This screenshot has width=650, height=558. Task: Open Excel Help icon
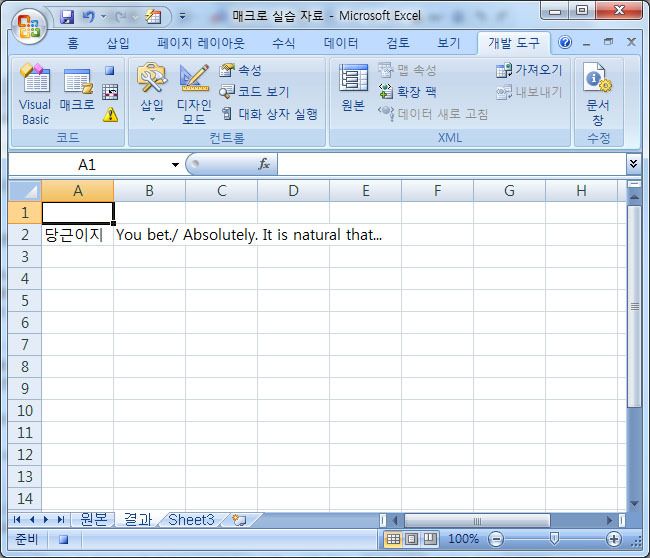tap(565, 42)
